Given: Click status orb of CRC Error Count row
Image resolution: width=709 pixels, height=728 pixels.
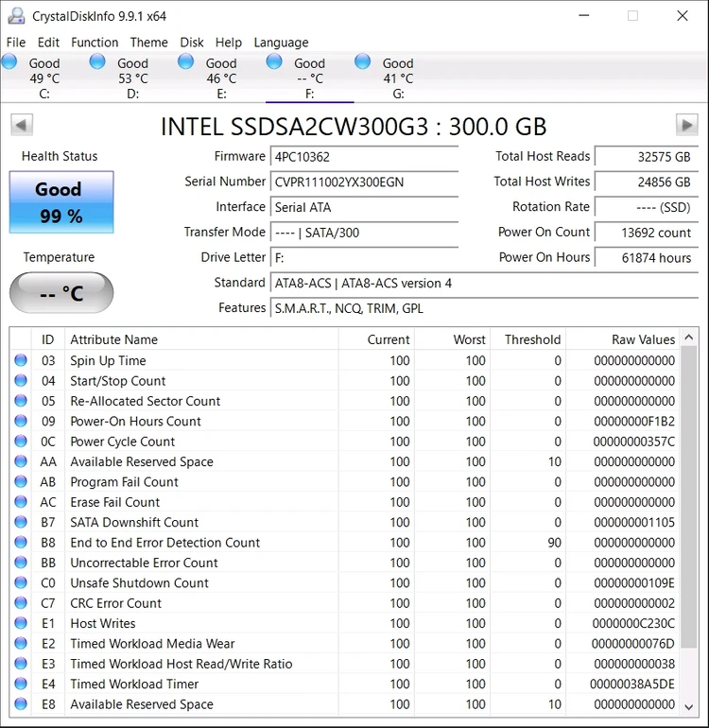Looking at the screenshot, I should pyautogui.click(x=21, y=602).
